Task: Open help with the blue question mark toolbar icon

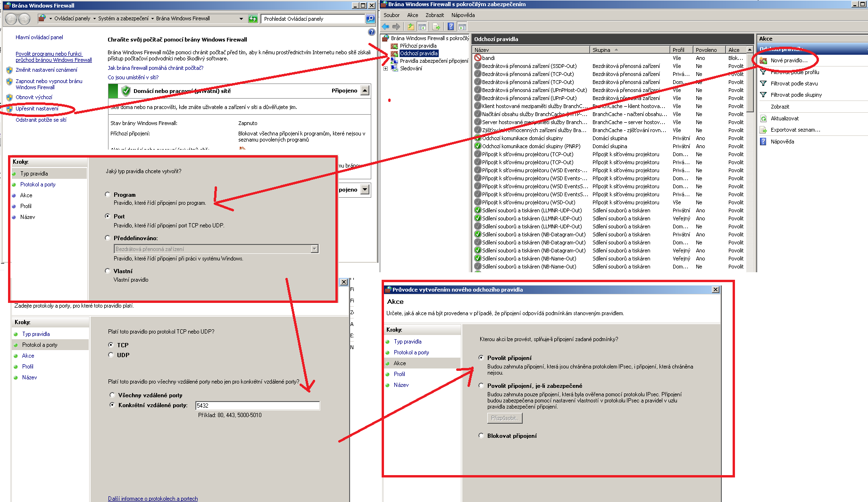Action: 451,26
